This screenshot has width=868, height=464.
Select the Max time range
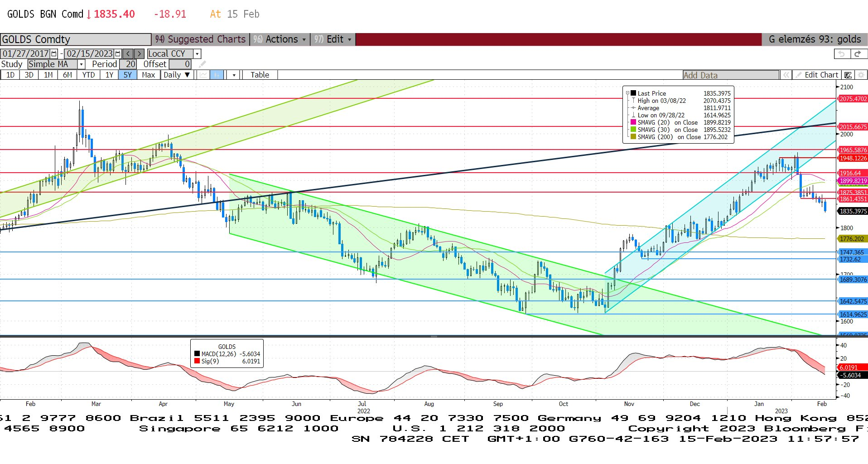(149, 75)
